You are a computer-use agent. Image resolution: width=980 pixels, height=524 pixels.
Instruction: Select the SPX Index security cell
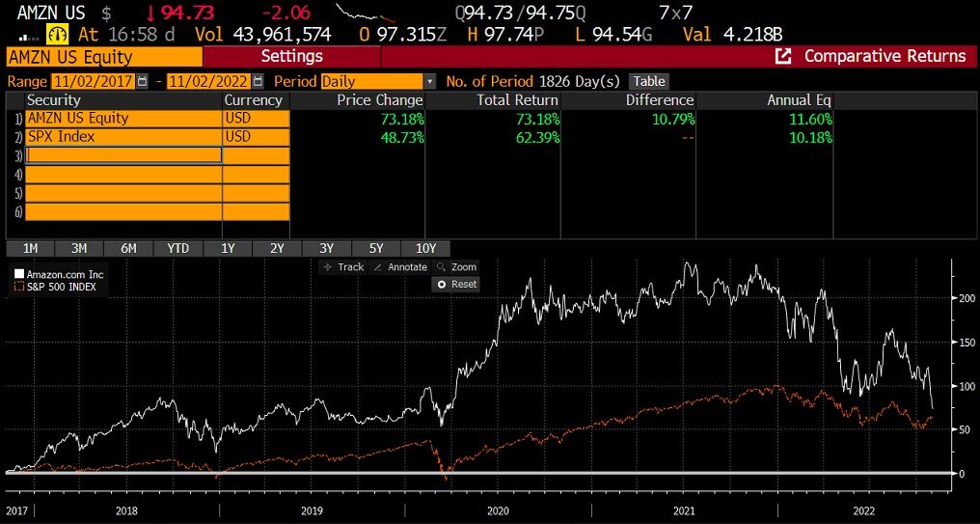123,136
